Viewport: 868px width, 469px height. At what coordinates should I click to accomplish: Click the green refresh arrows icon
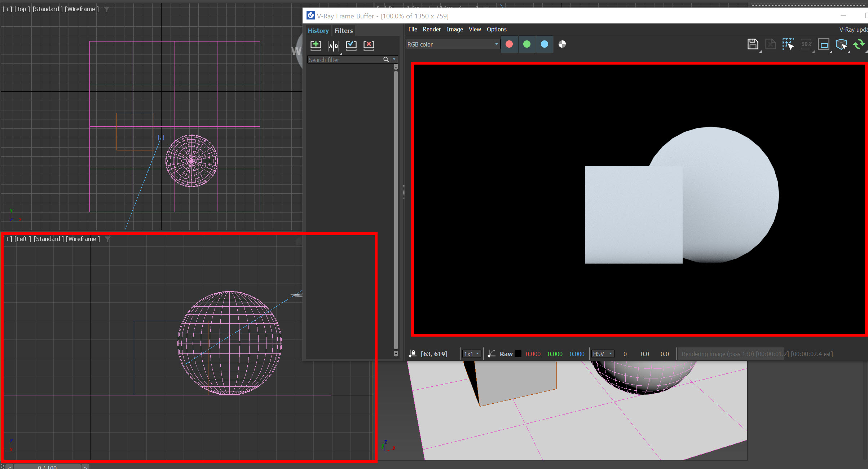click(859, 44)
